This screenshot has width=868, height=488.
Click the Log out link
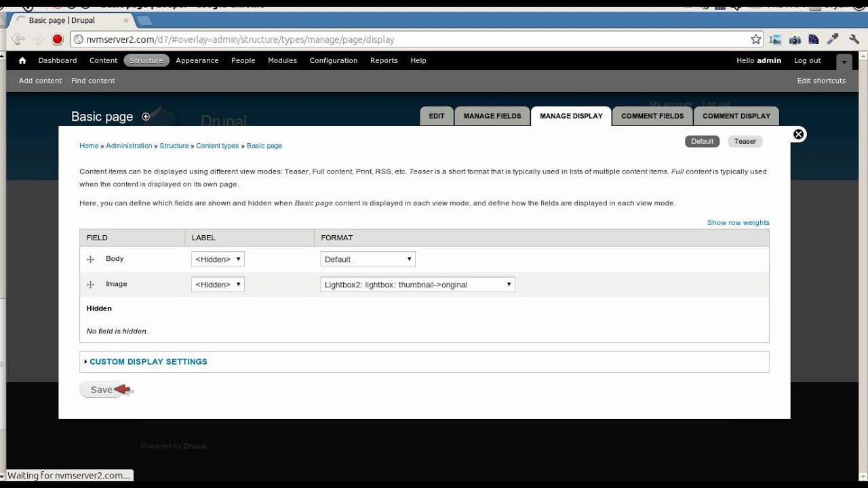pos(808,60)
